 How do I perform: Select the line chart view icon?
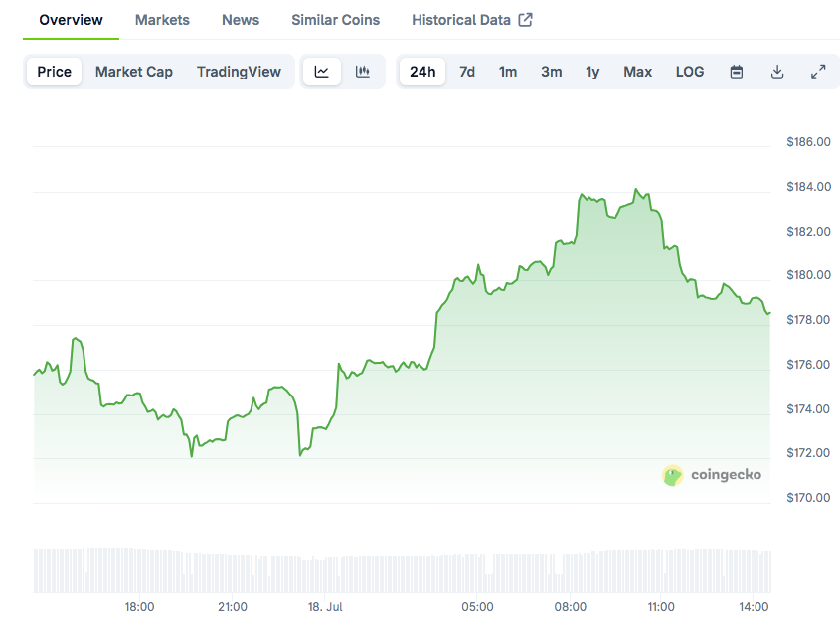[x=321, y=72]
